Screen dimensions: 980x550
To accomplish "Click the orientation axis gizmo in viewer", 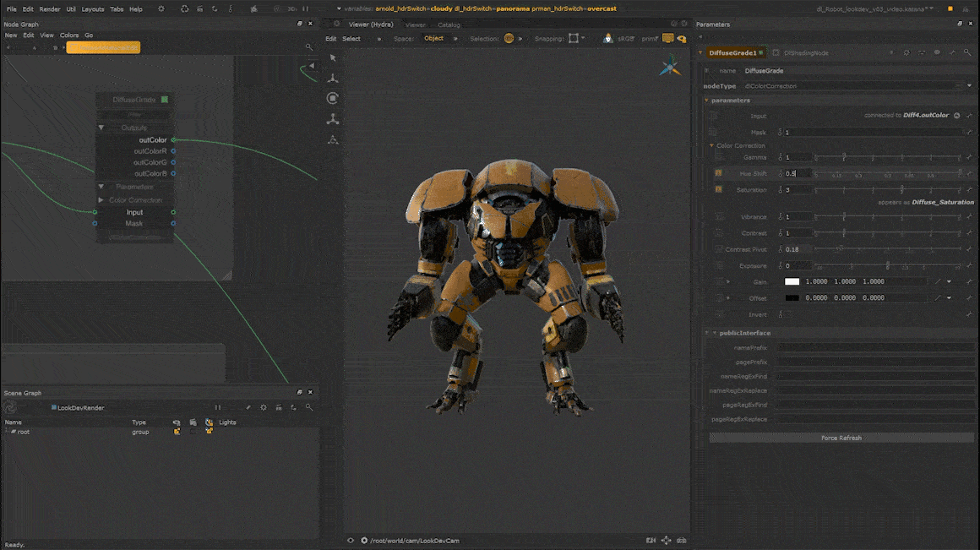I will coord(670,66).
